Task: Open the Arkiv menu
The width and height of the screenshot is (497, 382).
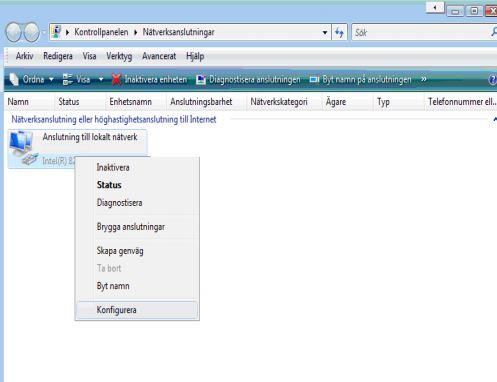Action: 24,56
